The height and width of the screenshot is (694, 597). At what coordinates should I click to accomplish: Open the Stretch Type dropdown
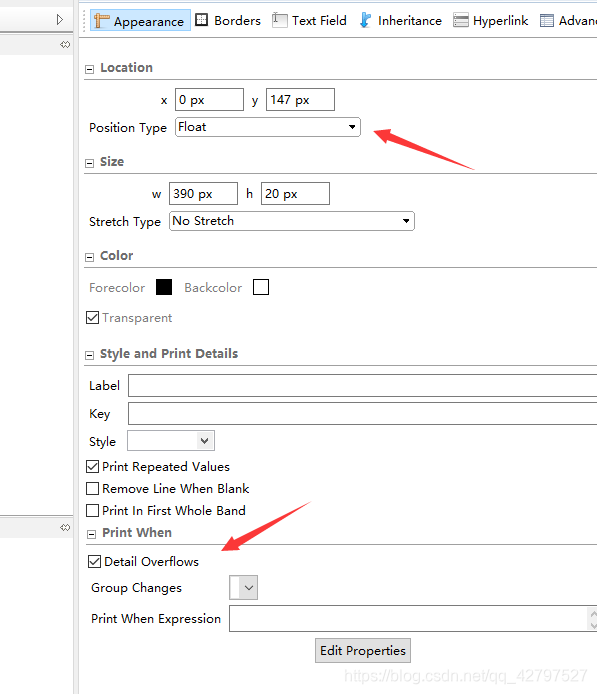(292, 221)
